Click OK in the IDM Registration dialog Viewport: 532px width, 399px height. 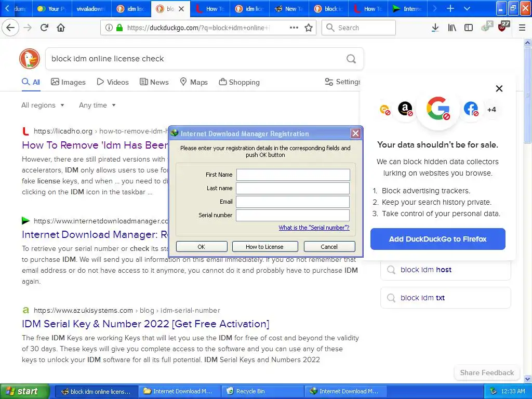click(x=202, y=247)
